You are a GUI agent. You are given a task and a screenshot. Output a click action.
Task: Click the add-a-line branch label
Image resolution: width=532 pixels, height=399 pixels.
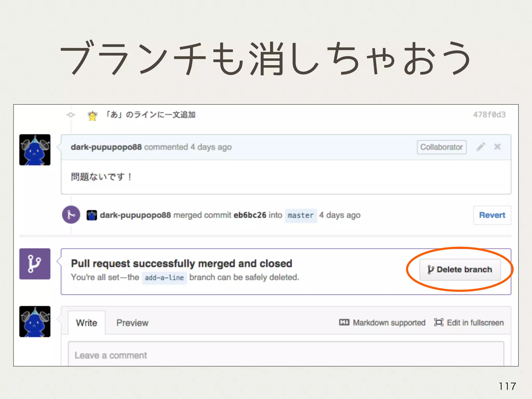point(164,278)
